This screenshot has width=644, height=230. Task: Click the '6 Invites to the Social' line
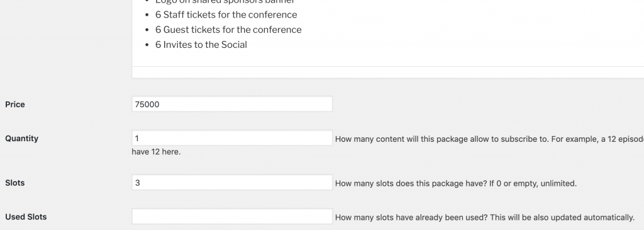(201, 45)
